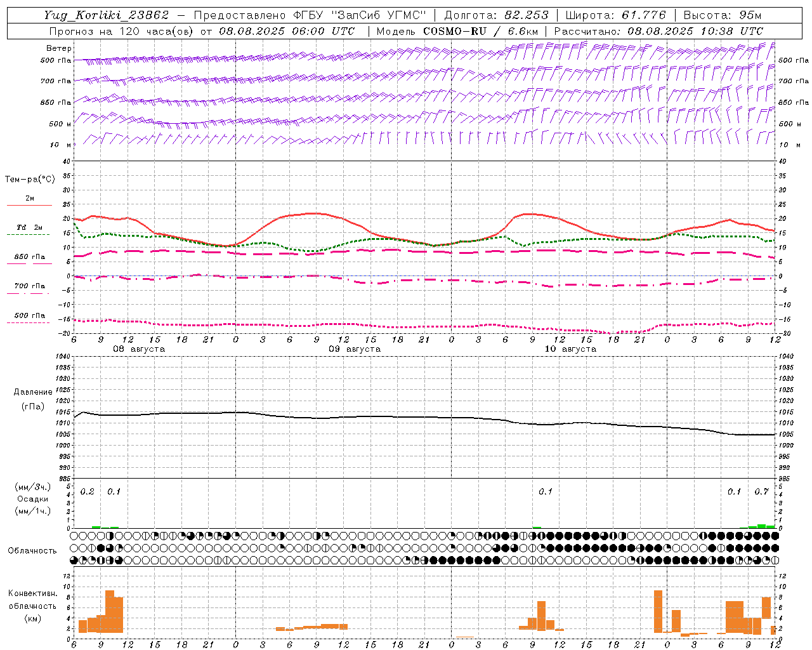
Task: Click the Конвективн. label
Action: (33, 594)
